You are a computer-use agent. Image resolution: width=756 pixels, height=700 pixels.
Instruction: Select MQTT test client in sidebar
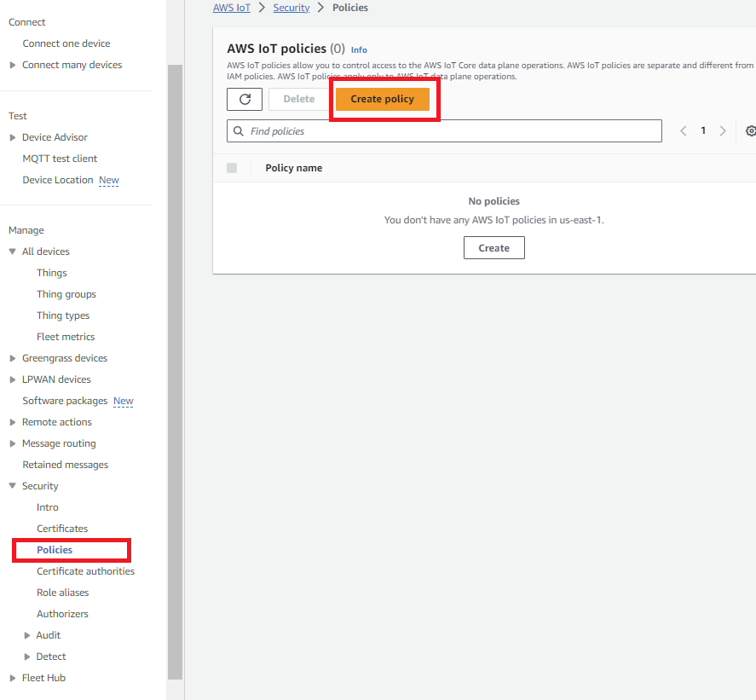[60, 159]
